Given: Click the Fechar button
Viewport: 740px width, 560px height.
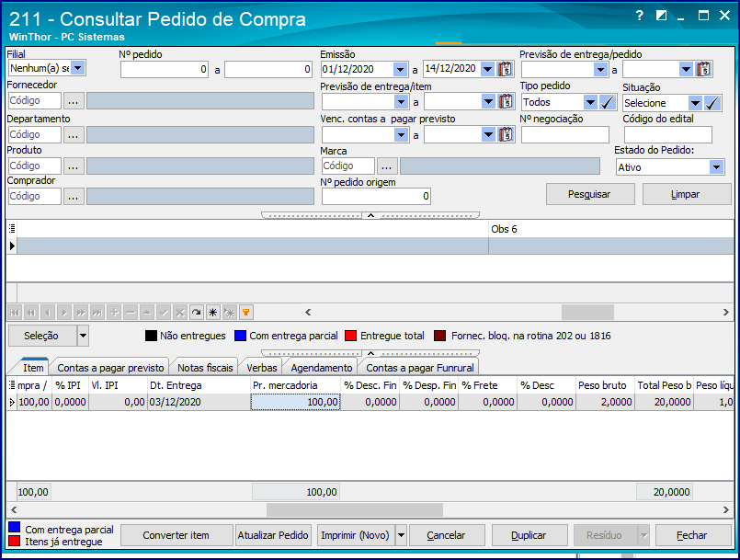Looking at the screenshot, I should [x=693, y=535].
